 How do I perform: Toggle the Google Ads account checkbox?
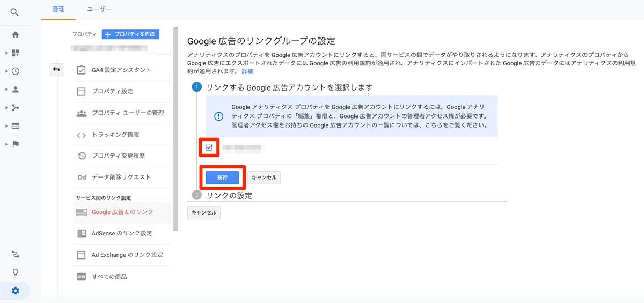[x=209, y=147]
